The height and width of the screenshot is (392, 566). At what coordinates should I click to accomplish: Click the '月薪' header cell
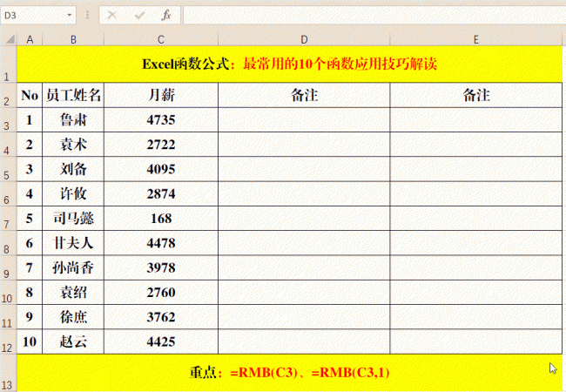tap(161, 95)
